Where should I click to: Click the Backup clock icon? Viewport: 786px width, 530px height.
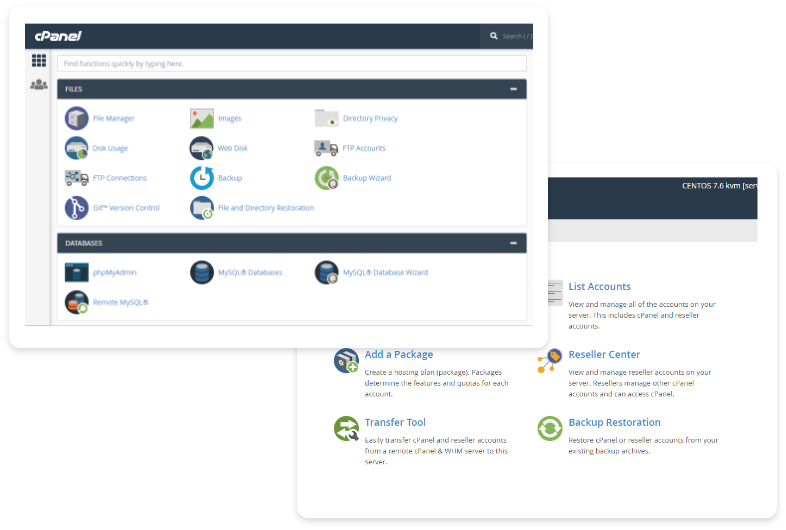click(202, 178)
